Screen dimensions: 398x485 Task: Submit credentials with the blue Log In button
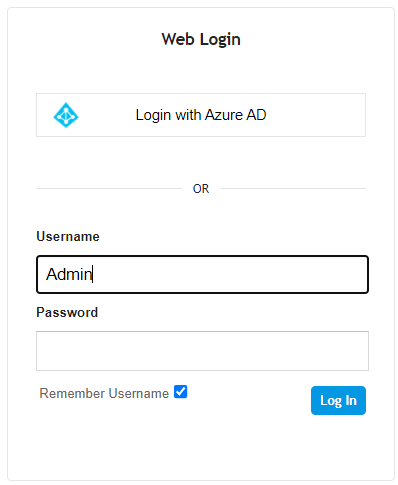338,400
